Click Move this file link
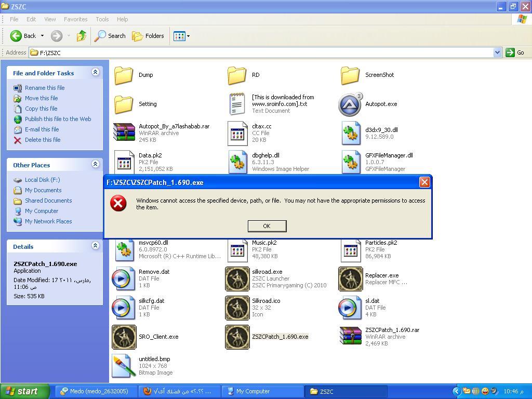532x399 pixels. click(x=41, y=98)
